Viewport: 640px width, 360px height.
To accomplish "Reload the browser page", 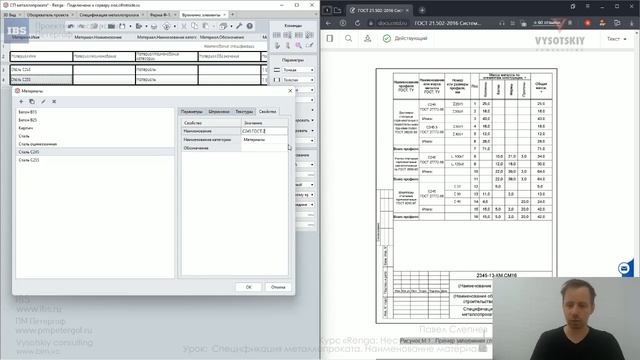I will [357, 23].
